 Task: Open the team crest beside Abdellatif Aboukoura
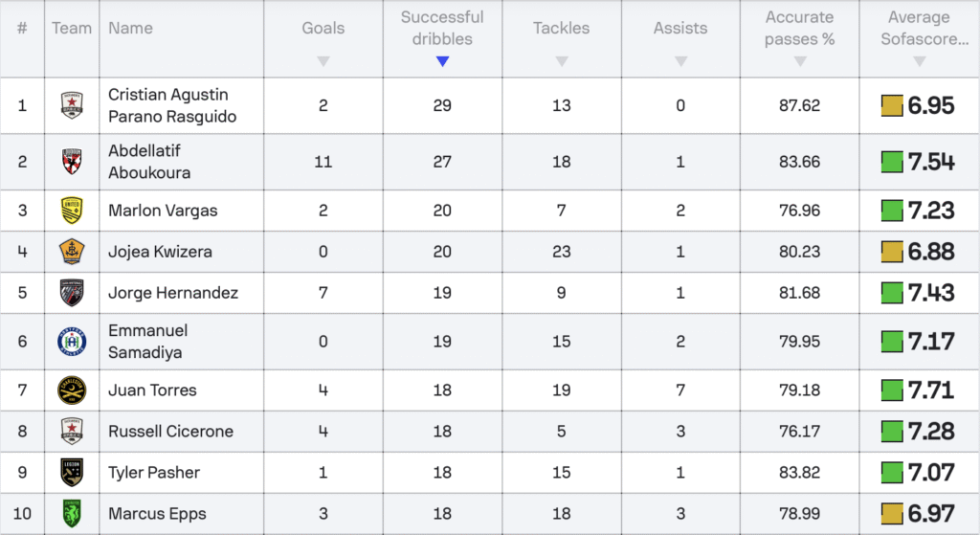pos(72,161)
